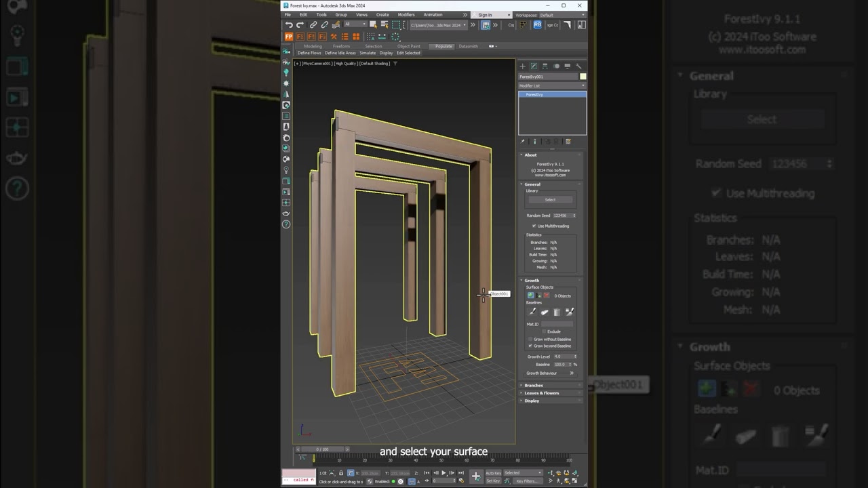The height and width of the screenshot is (488, 868).
Task: Expand the Growth Behaviour arrows
Action: (x=572, y=373)
